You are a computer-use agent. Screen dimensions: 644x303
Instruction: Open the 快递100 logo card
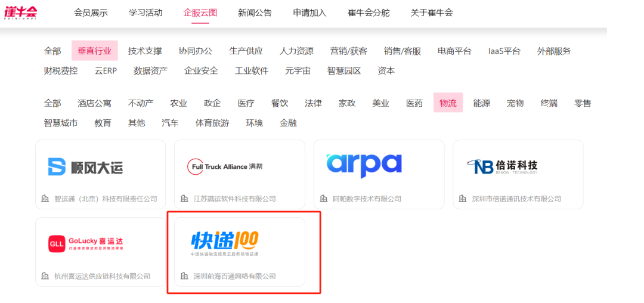point(225,244)
